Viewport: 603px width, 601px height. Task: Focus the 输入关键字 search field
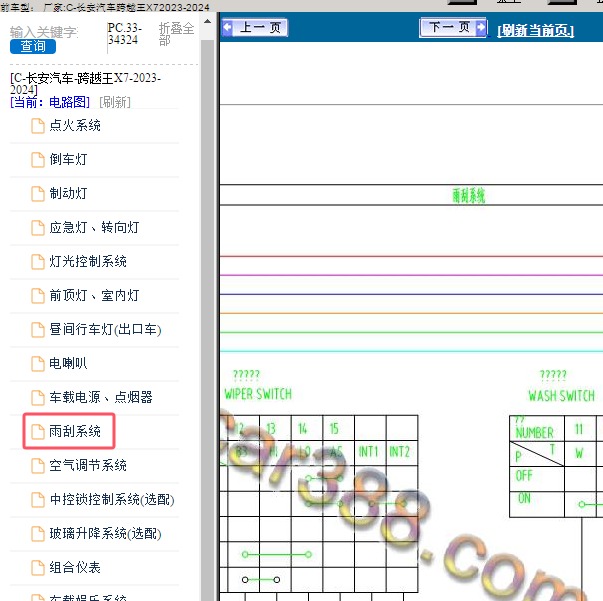(x=44, y=32)
